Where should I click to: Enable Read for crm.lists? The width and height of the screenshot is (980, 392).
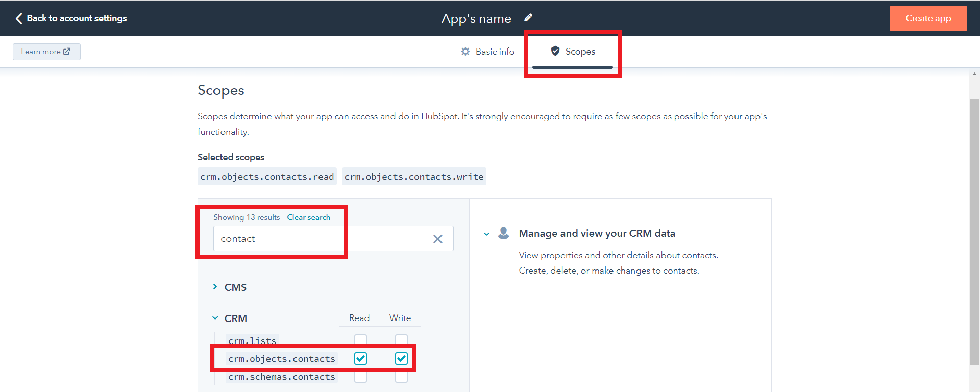click(x=360, y=339)
